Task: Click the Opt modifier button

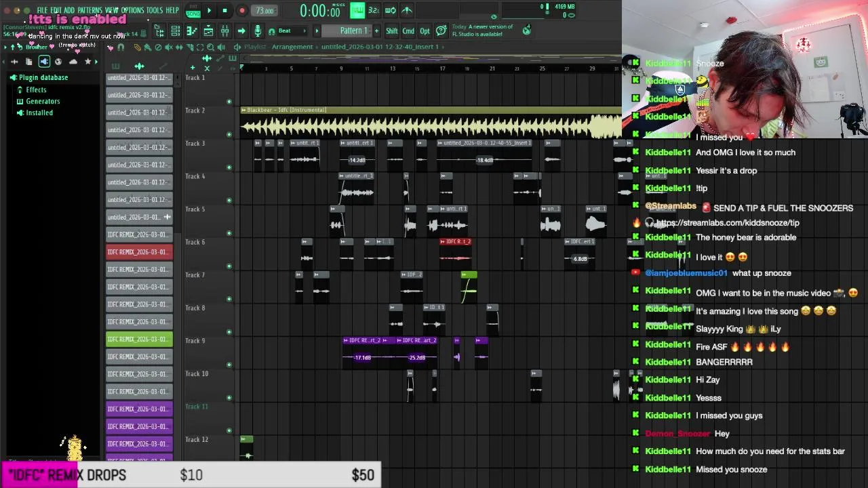Action: (425, 30)
